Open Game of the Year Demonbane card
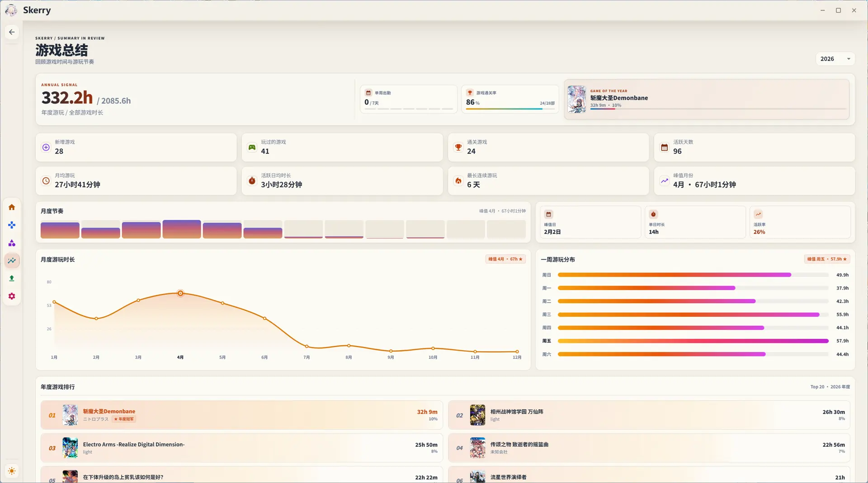Image resolution: width=868 pixels, height=483 pixels. click(x=707, y=99)
